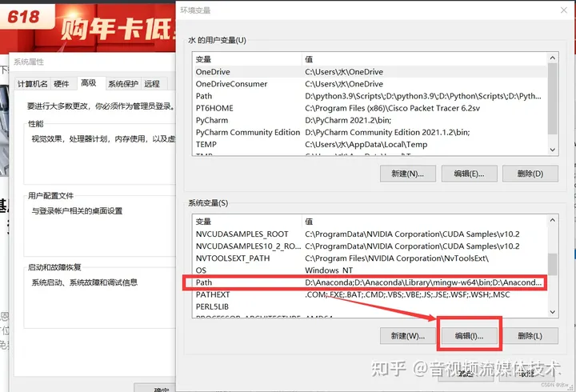Click Cisco Packet Tracer 6.2sv value
This screenshot has width=576, height=392.
392,108
